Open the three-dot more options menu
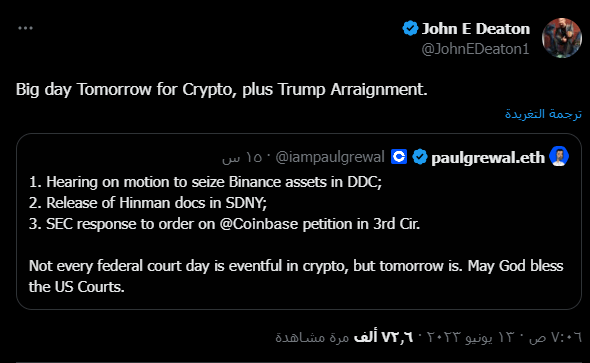 (25, 28)
